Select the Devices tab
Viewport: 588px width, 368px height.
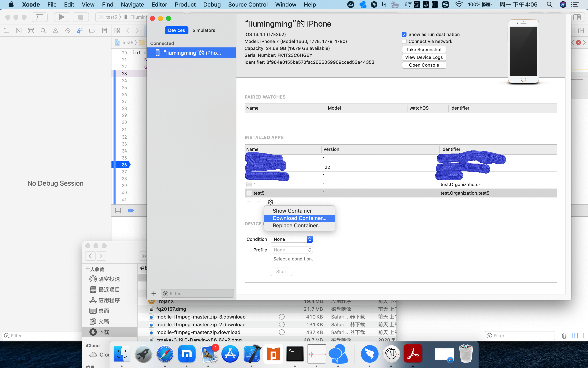tap(176, 30)
